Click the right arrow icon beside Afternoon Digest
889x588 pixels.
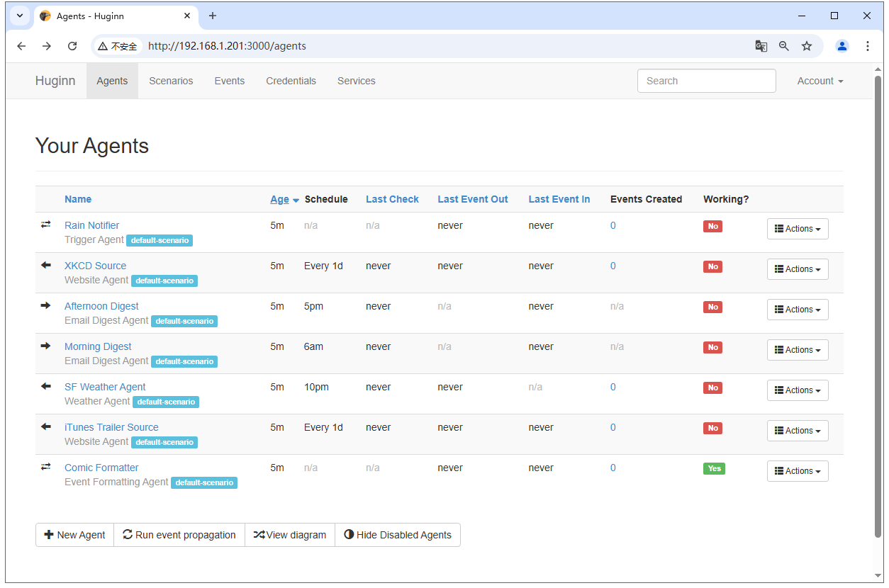(x=46, y=305)
